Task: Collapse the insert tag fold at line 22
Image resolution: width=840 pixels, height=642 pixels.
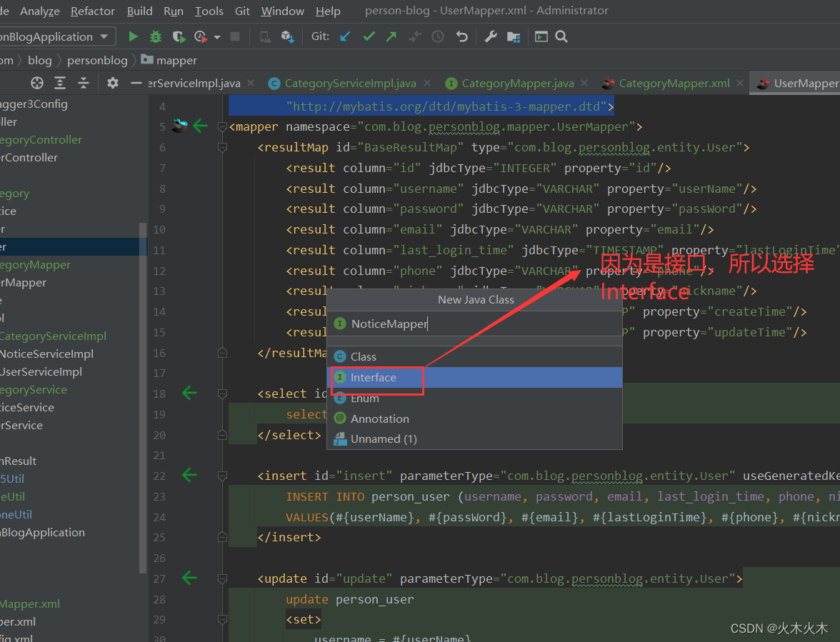Action: click(x=222, y=476)
